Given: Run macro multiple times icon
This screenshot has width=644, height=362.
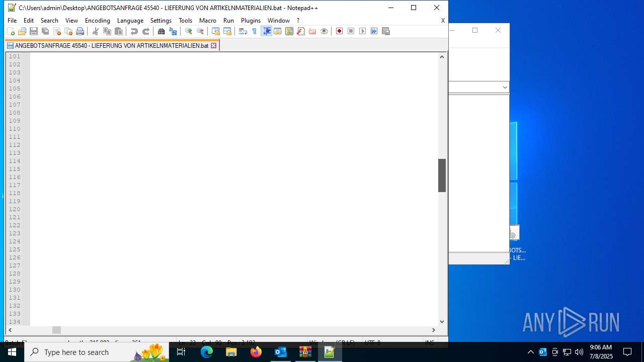Looking at the screenshot, I should pyautogui.click(x=374, y=31).
